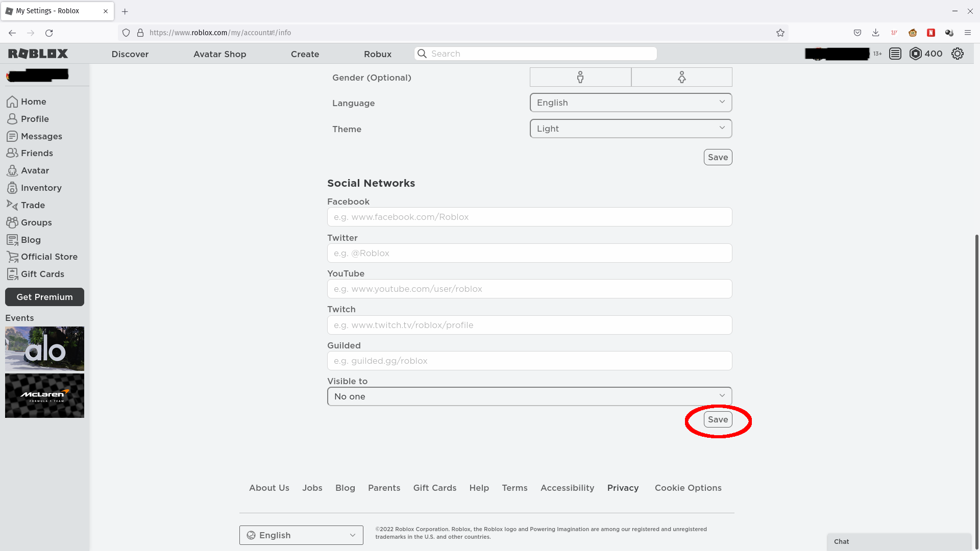Open Firefox application menu

tap(968, 33)
